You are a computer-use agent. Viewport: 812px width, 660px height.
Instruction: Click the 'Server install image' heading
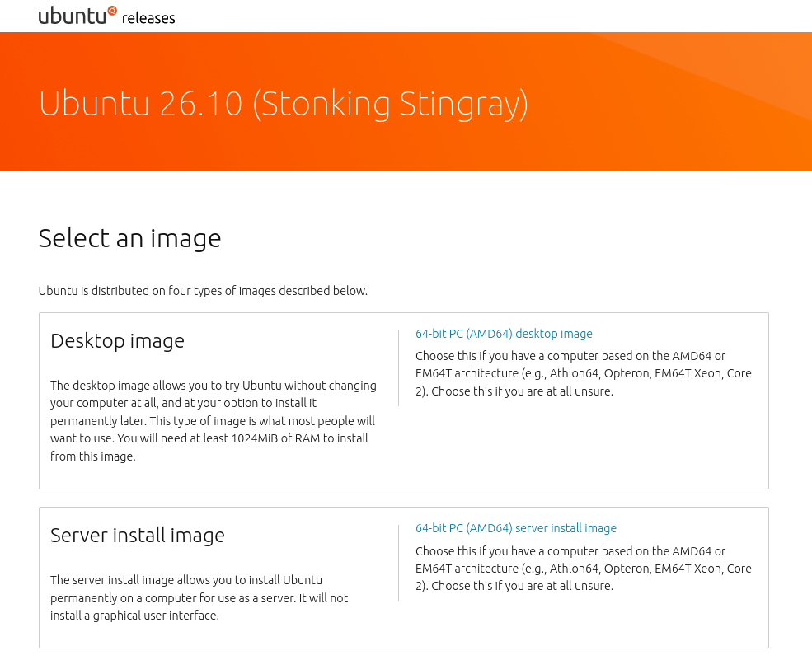[138, 536]
